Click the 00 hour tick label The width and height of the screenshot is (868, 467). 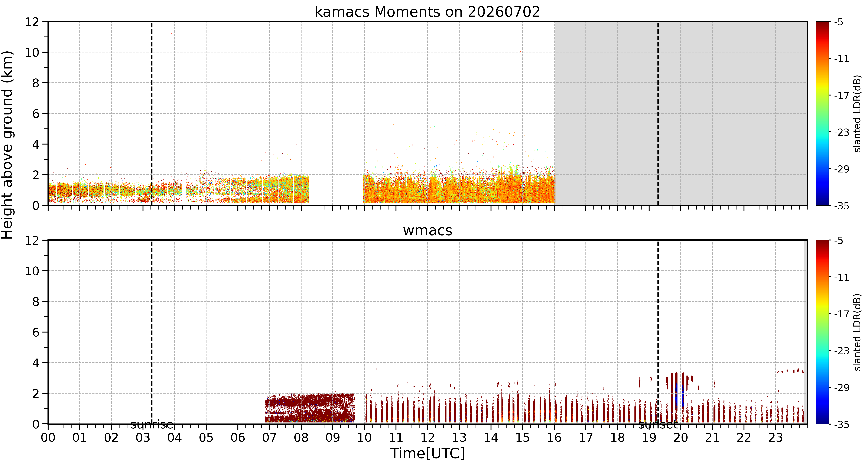48,438
